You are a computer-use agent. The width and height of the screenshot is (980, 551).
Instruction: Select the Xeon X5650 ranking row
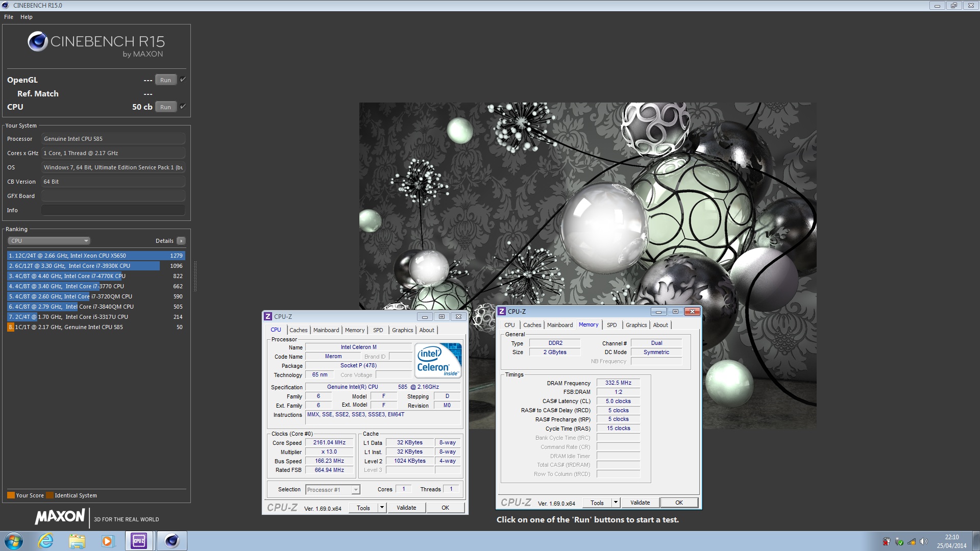(x=96, y=256)
